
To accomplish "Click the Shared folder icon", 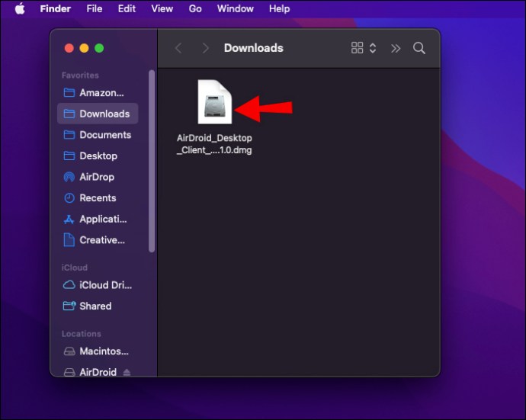I will tap(69, 306).
